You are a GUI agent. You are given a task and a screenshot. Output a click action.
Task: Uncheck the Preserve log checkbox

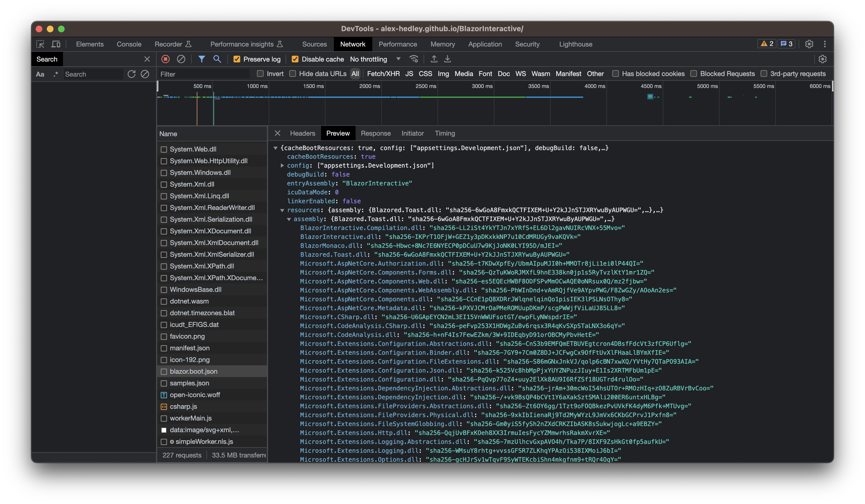coord(237,59)
